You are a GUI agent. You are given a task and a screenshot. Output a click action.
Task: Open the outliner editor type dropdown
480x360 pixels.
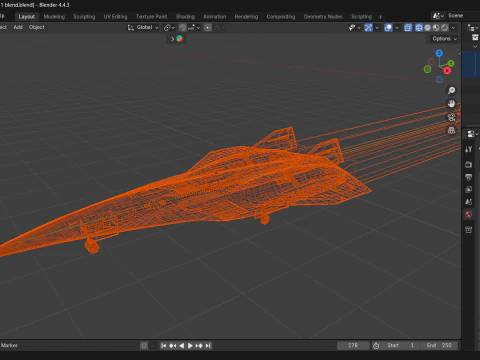click(472, 28)
